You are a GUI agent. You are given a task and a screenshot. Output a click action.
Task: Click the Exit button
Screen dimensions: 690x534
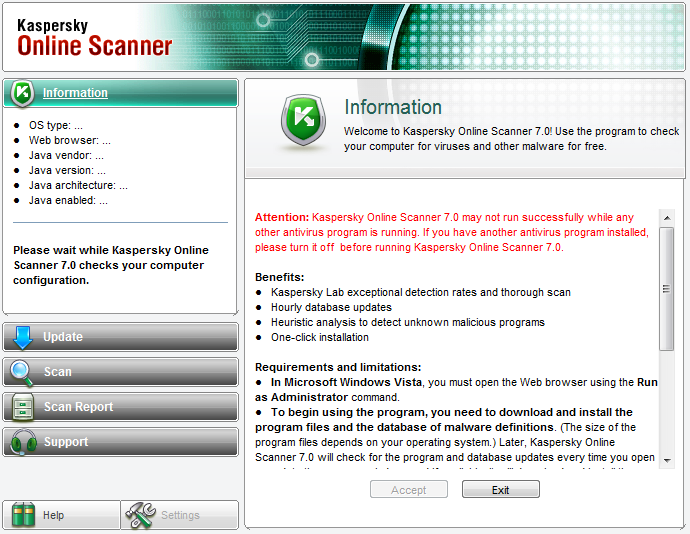pyautogui.click(x=501, y=490)
